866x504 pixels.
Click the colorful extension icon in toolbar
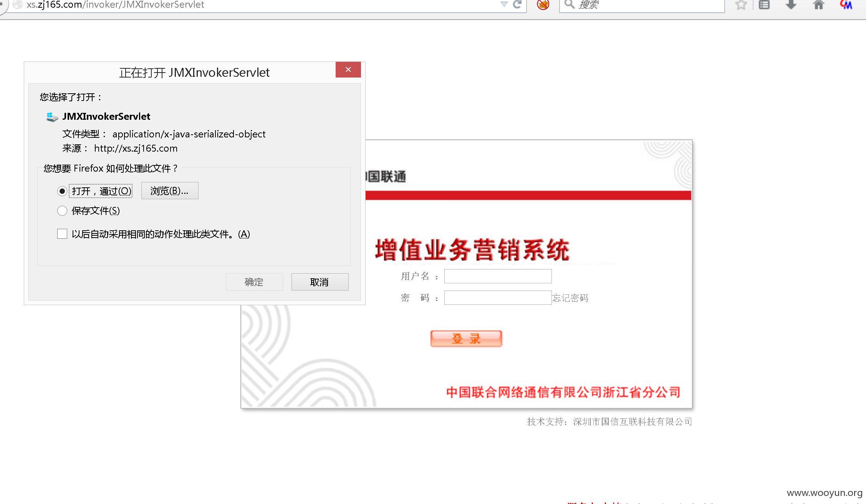[x=846, y=5]
